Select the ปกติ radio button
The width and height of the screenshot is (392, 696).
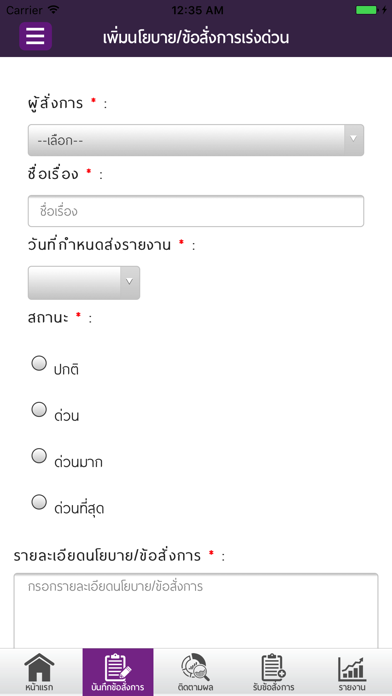39,364
